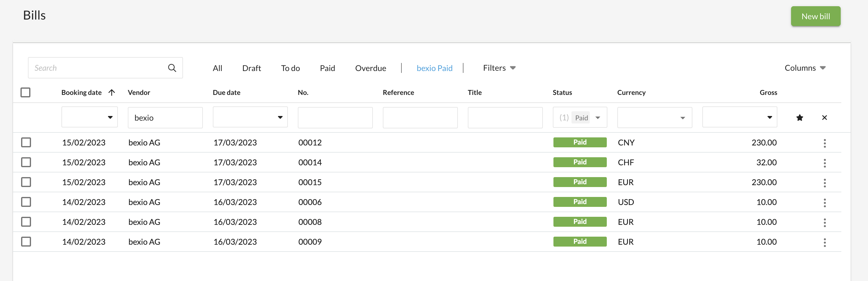Click the Vendor filter field containing bexio
This screenshot has width=868, height=281.
[165, 118]
